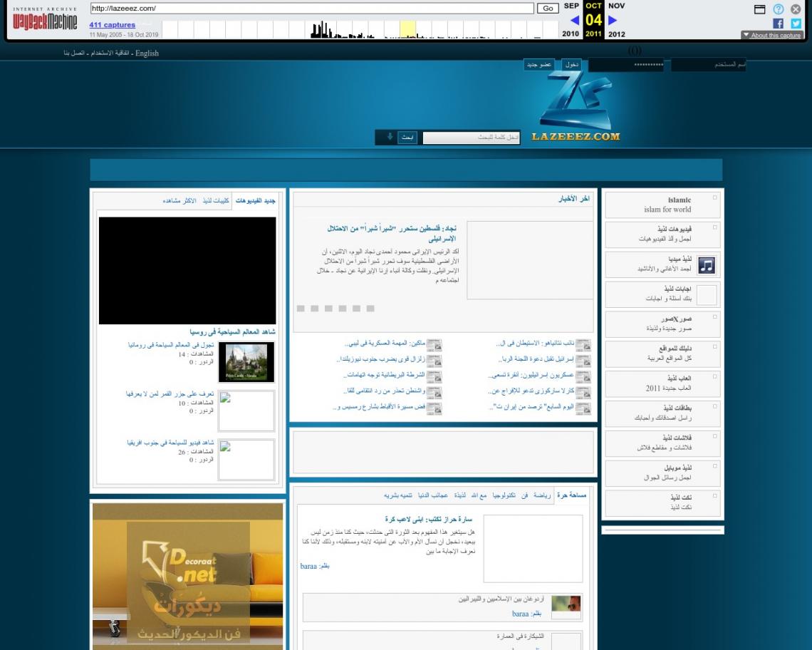This screenshot has height=650, width=812.
Task: Click the Romania castle video thumbnail
Action: click(x=246, y=362)
